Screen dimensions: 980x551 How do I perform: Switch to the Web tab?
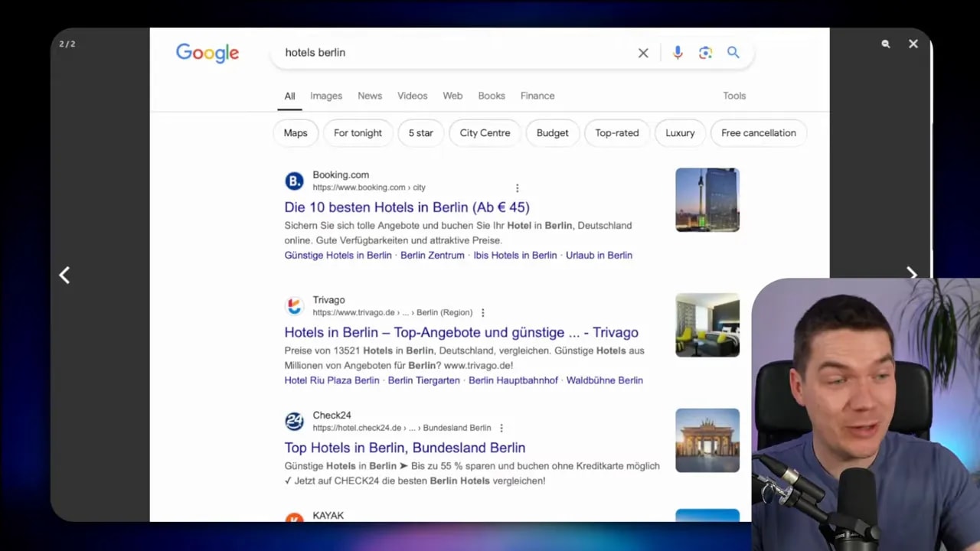(x=452, y=96)
